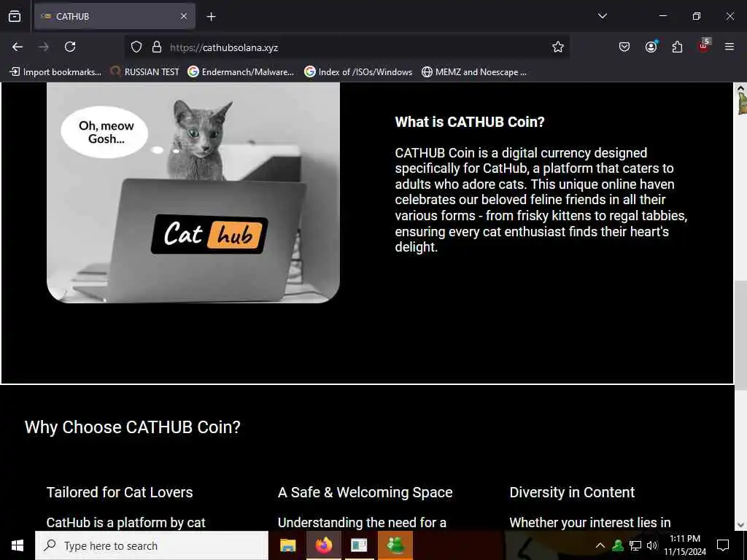Click the green user tray icon
This screenshot has height=560, width=747.
[x=618, y=545]
